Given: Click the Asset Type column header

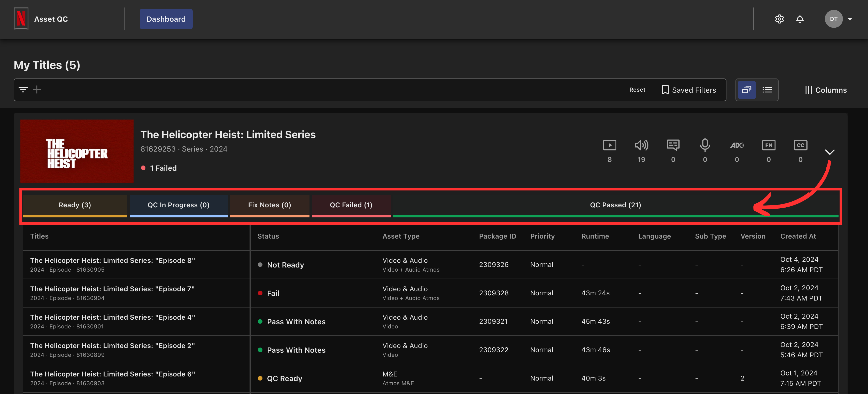Looking at the screenshot, I should pyautogui.click(x=401, y=237).
